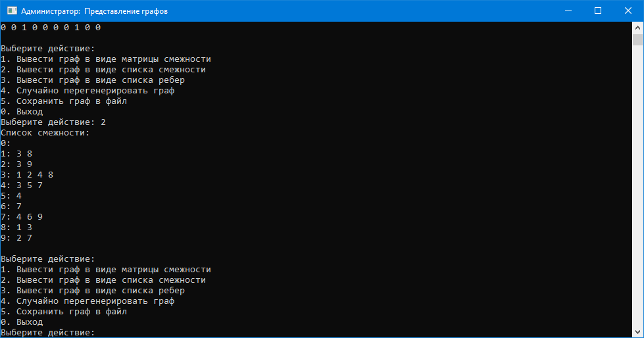Viewport: 644px width, 338px height.
Task: Click the scrollbar down arrow
Action: (x=637, y=331)
